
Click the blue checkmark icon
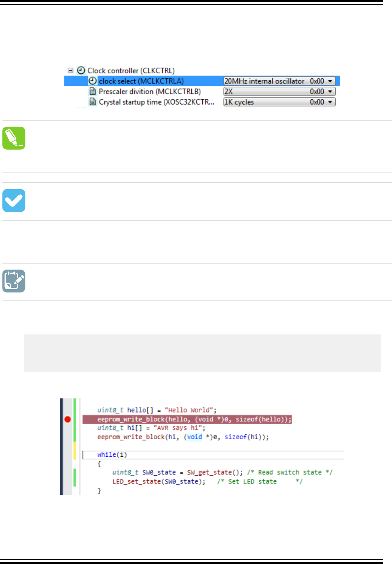pos(14,200)
